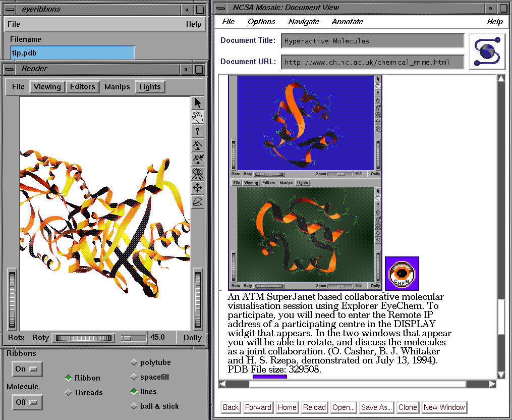Choose the spacefill display option
The width and height of the screenshot is (512, 420).
[x=134, y=377]
